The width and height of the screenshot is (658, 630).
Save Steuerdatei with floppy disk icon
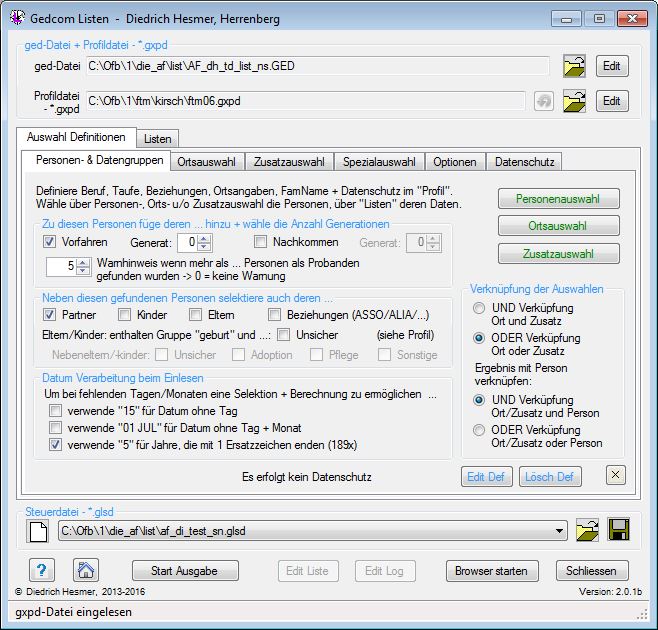coord(619,530)
